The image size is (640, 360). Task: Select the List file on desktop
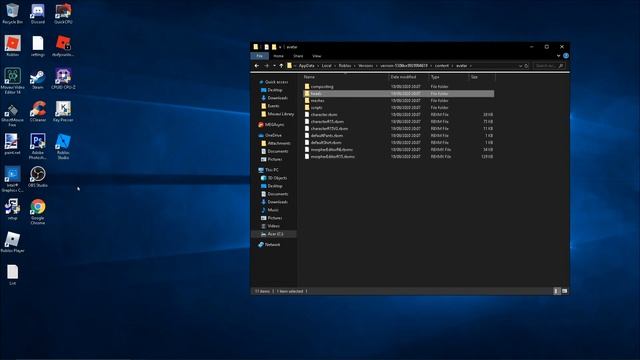coord(12,275)
